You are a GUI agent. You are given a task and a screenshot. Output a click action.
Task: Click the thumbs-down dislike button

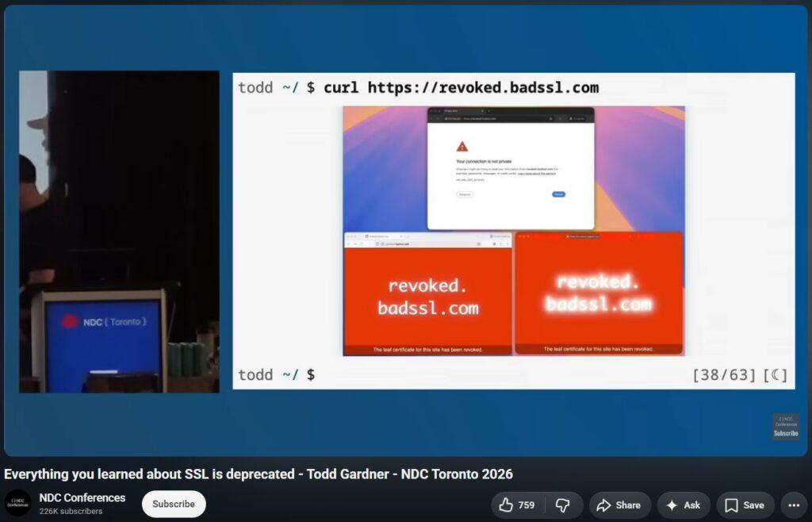pos(563,505)
